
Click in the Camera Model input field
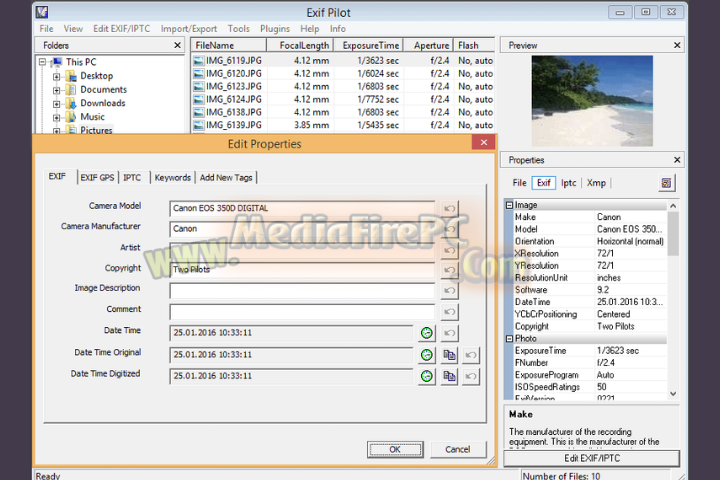pyautogui.click(x=302, y=209)
